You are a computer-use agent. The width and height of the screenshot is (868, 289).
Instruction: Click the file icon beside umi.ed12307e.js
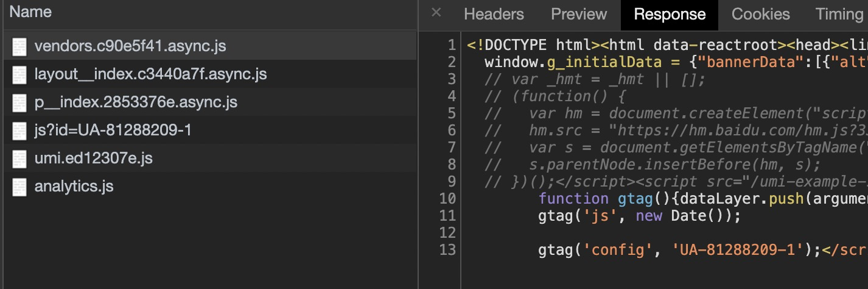[20, 159]
